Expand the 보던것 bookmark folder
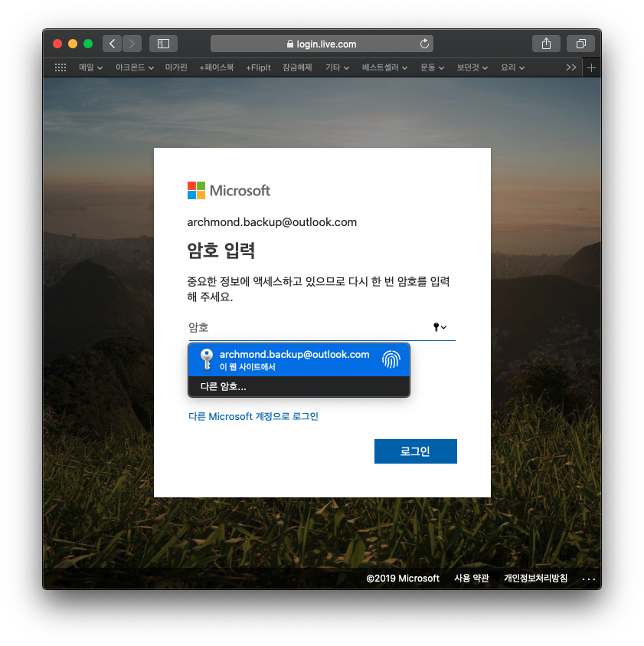Viewport: 644px width, 646px height. click(x=472, y=67)
